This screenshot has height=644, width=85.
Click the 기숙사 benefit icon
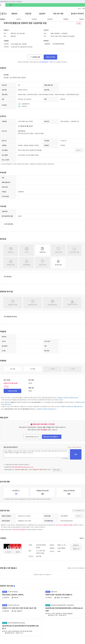tap(26, 250)
